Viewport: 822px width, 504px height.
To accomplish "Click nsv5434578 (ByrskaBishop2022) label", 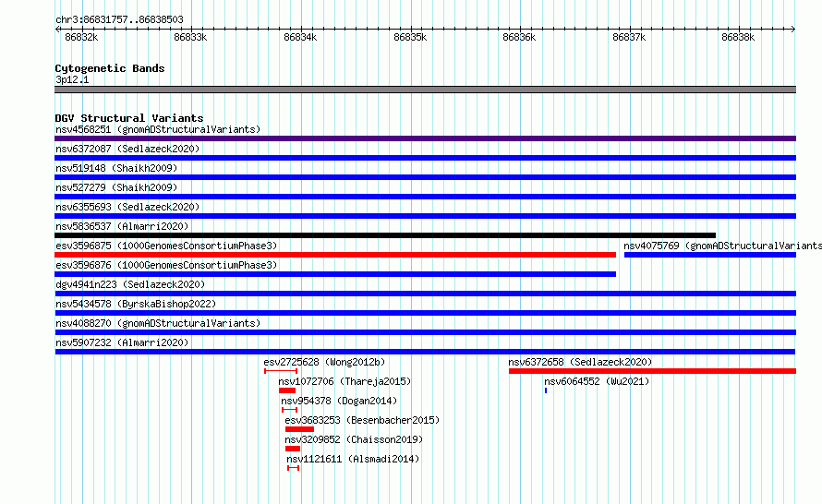I will [136, 304].
